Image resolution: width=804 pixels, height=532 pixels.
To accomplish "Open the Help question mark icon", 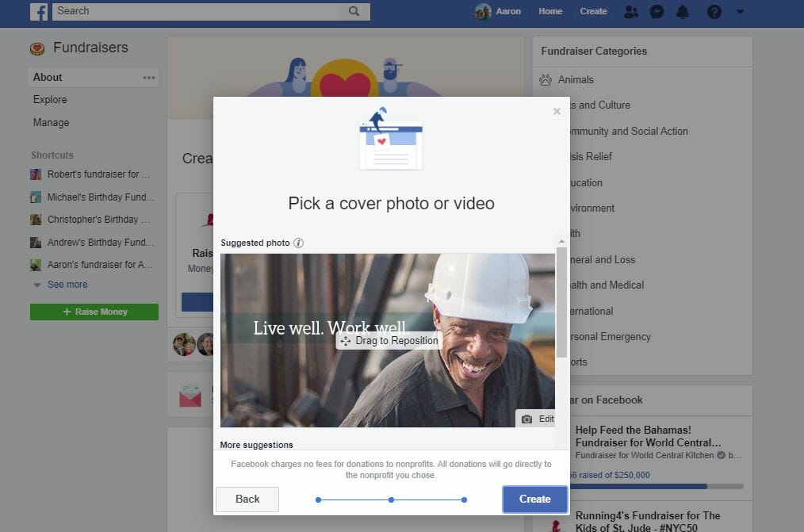I will click(712, 11).
